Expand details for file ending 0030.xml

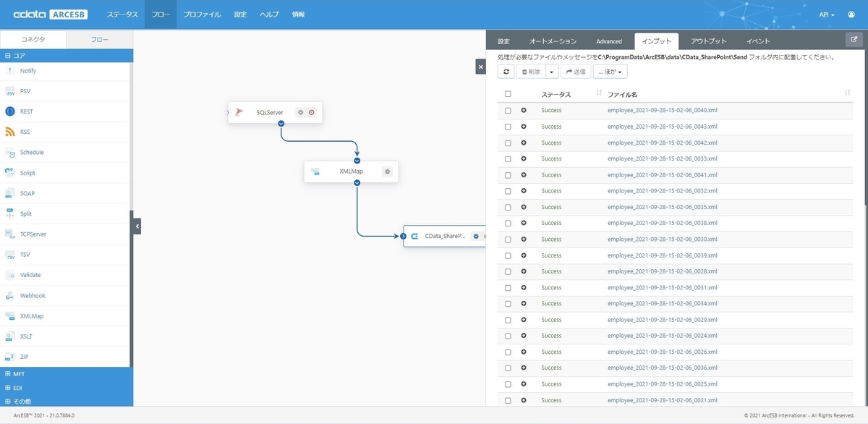point(524,239)
